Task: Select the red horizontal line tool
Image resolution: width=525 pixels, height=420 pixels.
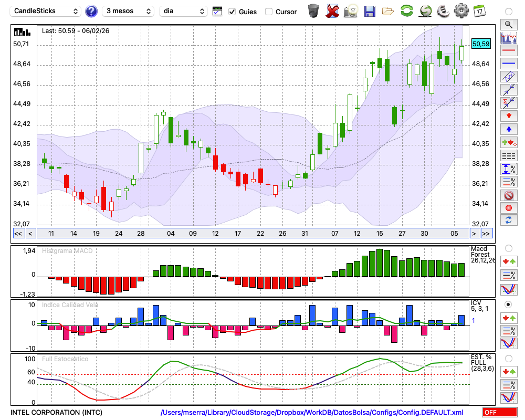Action: pos(508,51)
